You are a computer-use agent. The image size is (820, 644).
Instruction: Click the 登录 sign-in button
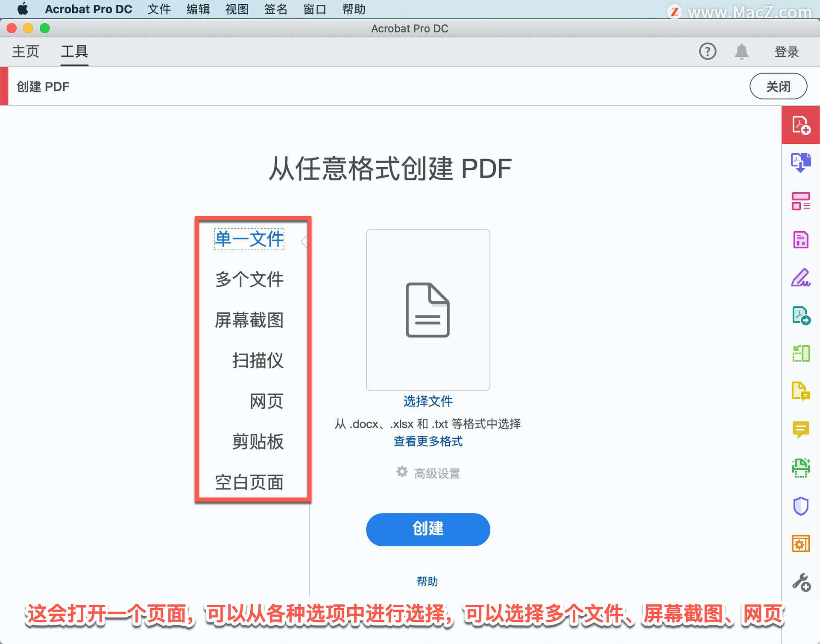click(786, 52)
